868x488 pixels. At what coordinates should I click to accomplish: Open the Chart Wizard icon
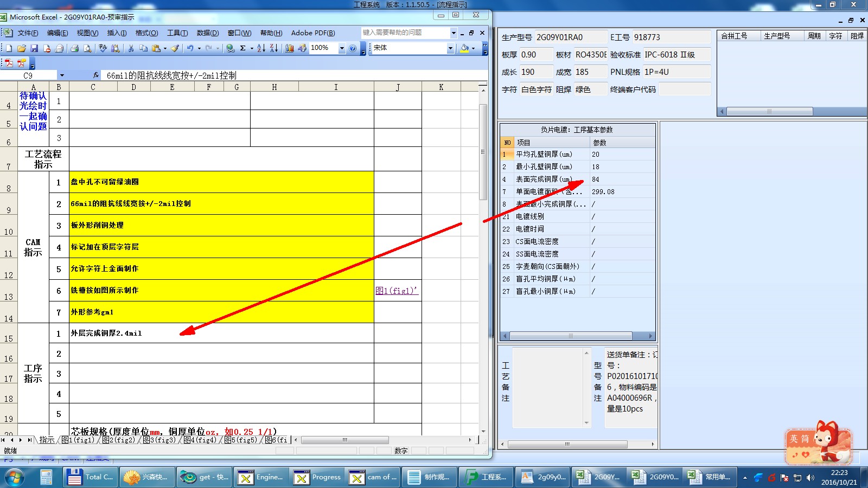(290, 48)
